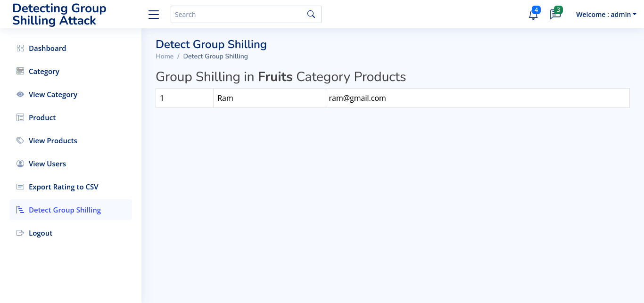
Task: Open notifications bell with badge 4
Action: 533,14
